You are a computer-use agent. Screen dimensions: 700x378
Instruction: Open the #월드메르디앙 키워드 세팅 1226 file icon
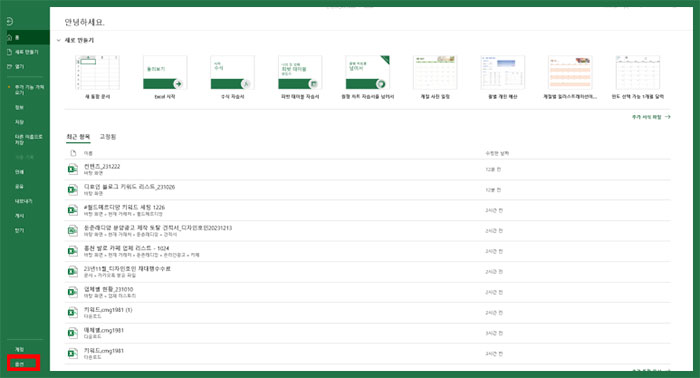tap(72, 210)
